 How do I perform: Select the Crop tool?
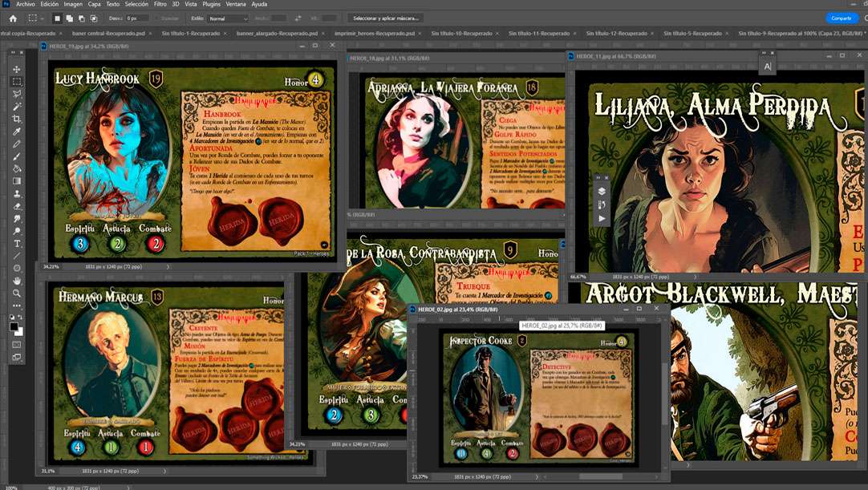(16, 119)
